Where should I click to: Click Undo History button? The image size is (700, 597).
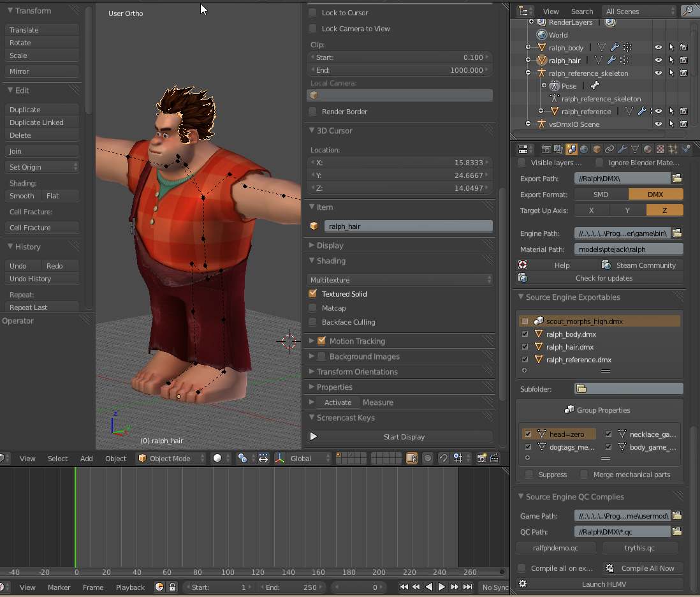point(42,279)
